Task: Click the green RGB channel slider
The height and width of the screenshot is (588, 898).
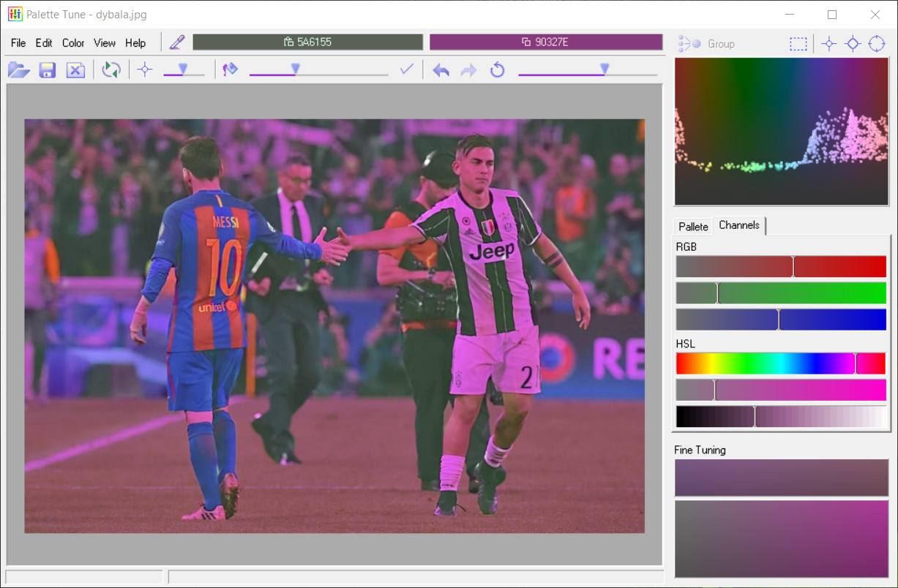Action: pyautogui.click(x=781, y=293)
